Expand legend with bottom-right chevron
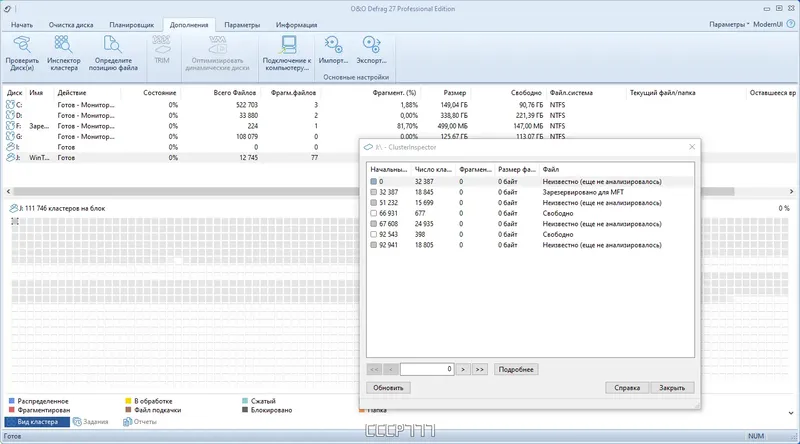The image size is (800, 444). (x=791, y=412)
